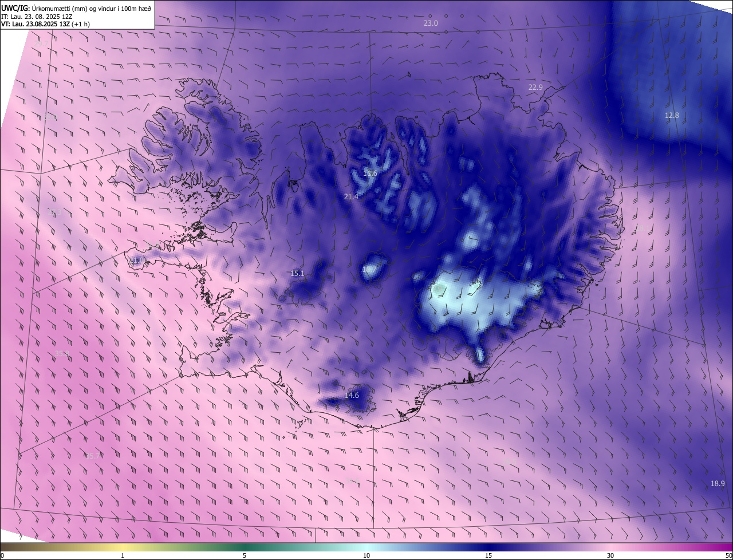Click the 12.8 value label on the map
Image resolution: width=733 pixels, height=560 pixels.
[672, 116]
